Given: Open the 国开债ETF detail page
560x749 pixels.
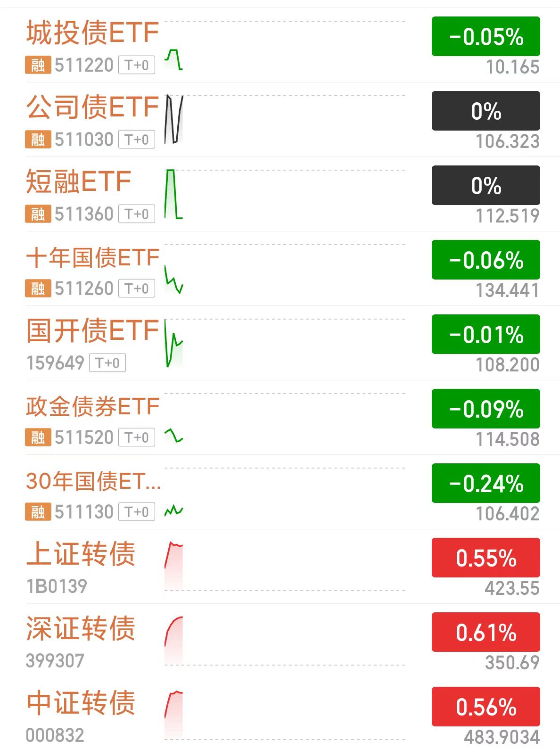Looking at the screenshot, I should [x=92, y=330].
